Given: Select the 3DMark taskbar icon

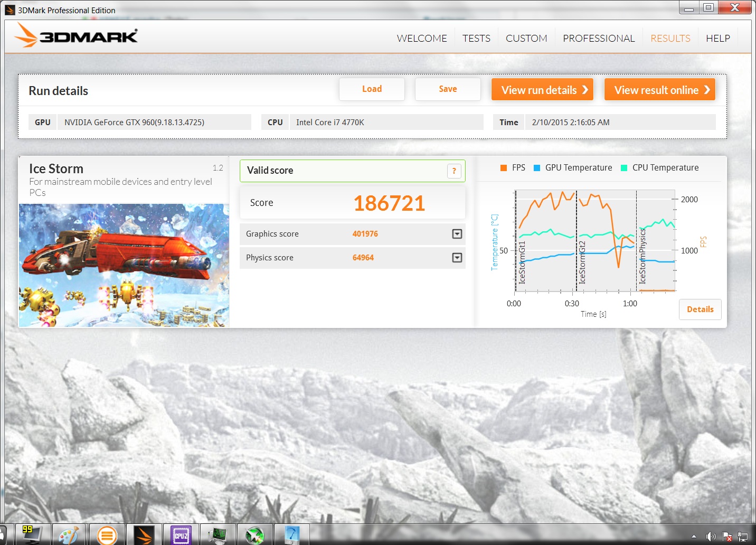Looking at the screenshot, I should (144, 534).
